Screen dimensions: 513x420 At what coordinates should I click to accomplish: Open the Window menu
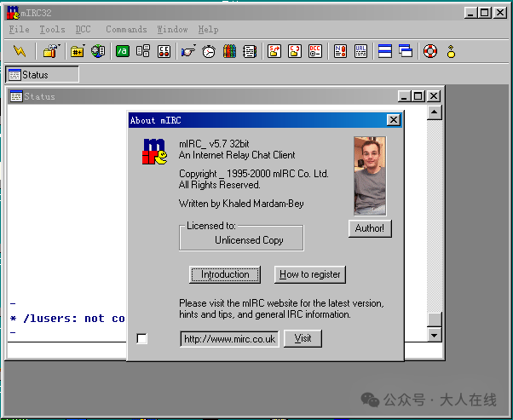click(172, 30)
